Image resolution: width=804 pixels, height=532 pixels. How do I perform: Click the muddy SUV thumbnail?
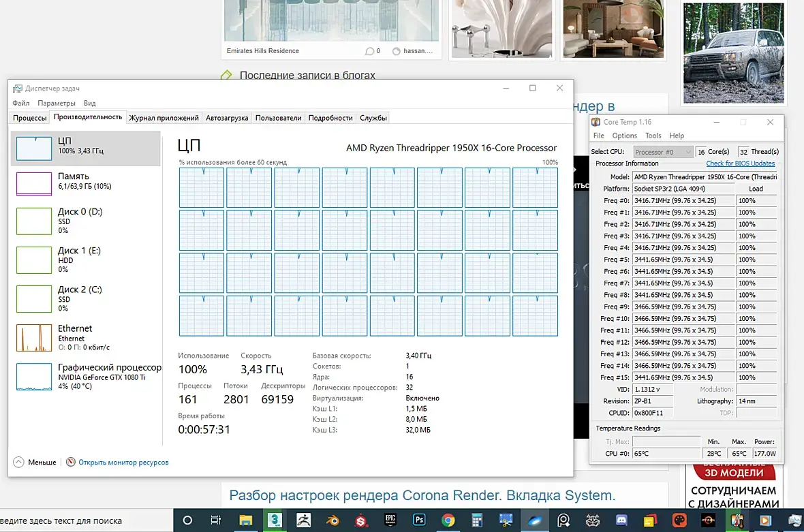[x=733, y=52]
